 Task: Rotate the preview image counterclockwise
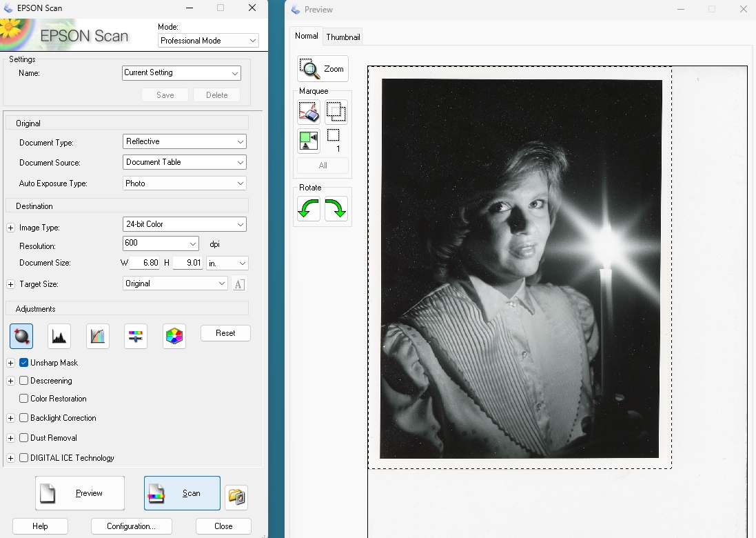click(x=308, y=209)
